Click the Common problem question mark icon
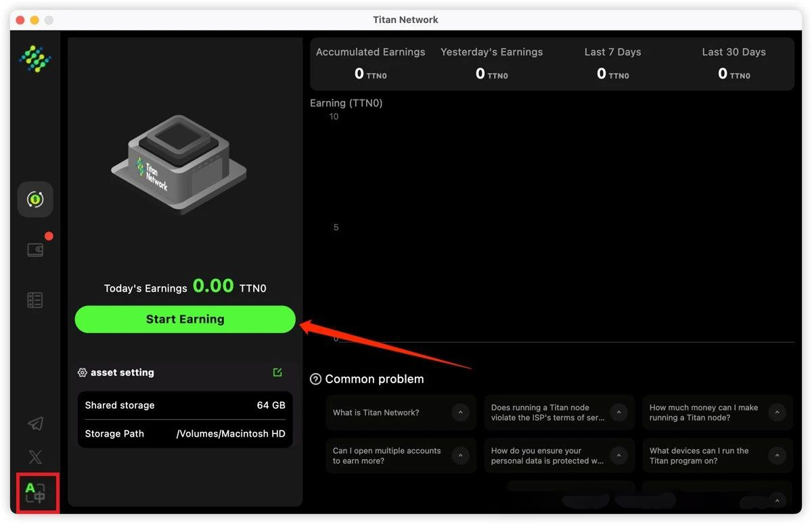The image size is (812, 524). pyautogui.click(x=315, y=379)
